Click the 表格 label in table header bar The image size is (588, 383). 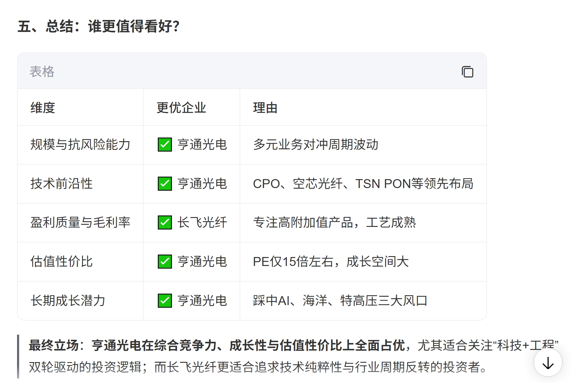tap(42, 72)
